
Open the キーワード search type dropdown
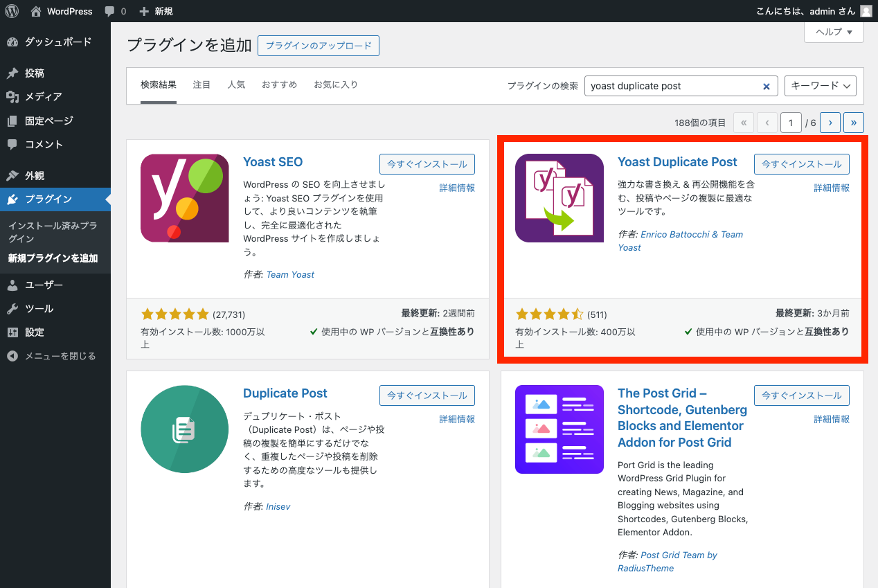coord(821,86)
